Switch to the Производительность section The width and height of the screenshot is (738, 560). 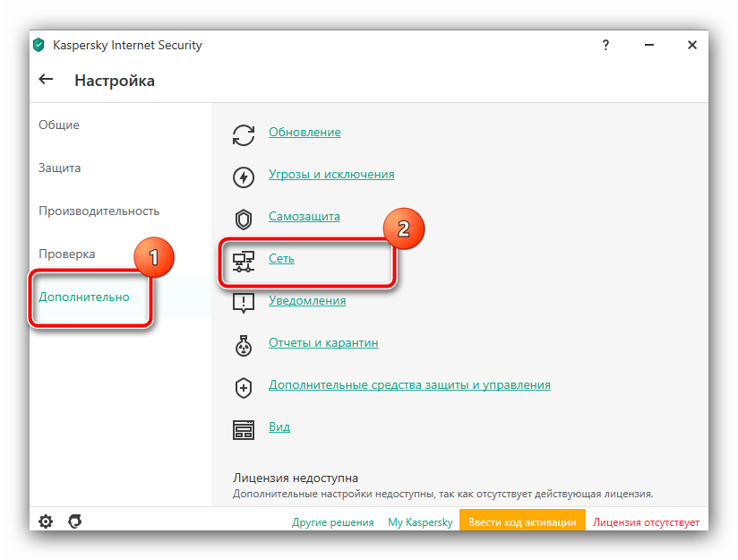pos(99,211)
